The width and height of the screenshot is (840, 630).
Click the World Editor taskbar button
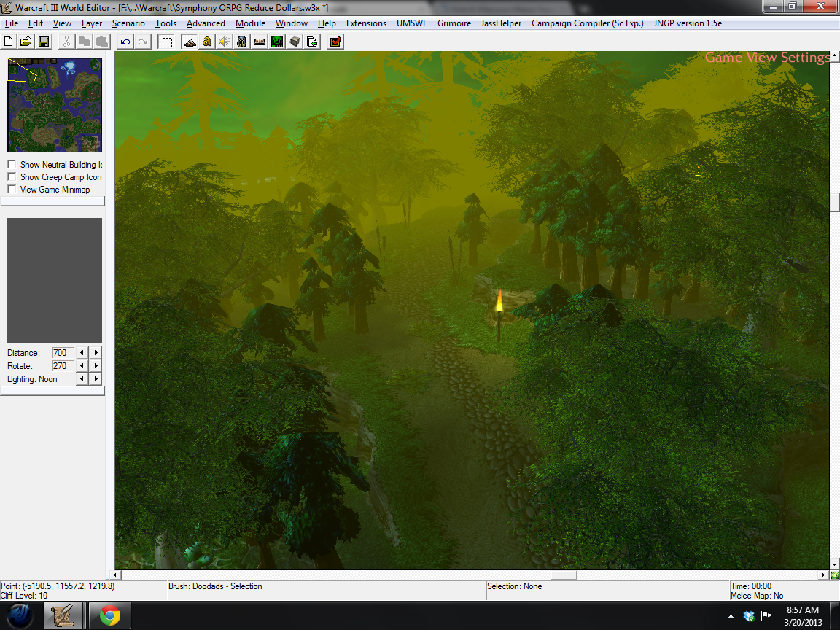(x=63, y=615)
